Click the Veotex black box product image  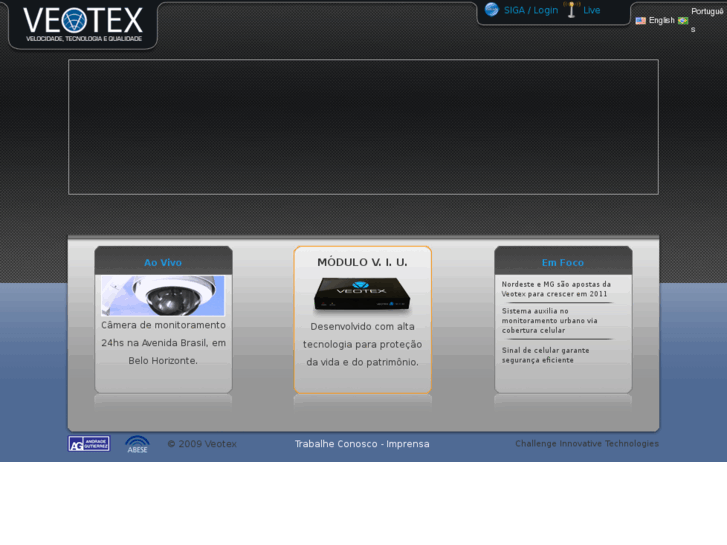coord(362,294)
